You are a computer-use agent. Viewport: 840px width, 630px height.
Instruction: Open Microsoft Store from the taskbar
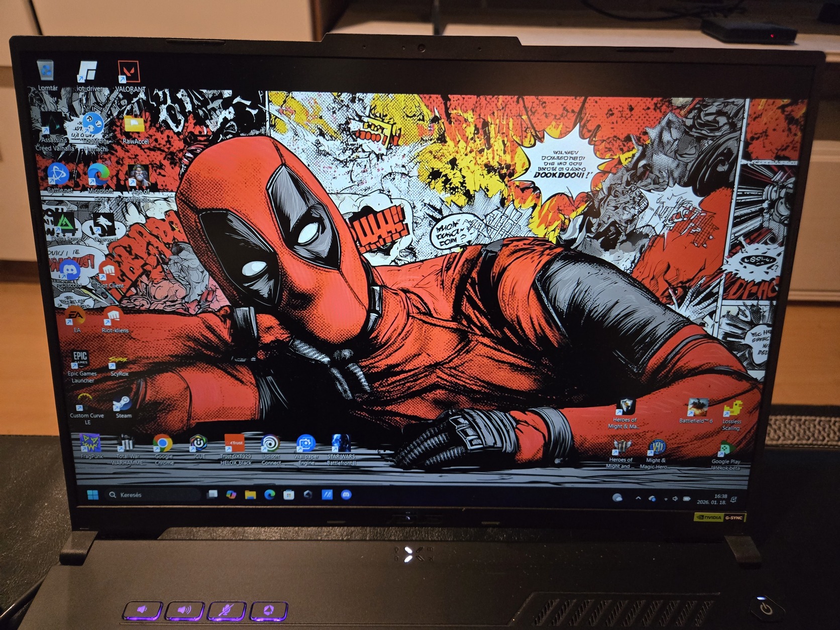pos(288,495)
